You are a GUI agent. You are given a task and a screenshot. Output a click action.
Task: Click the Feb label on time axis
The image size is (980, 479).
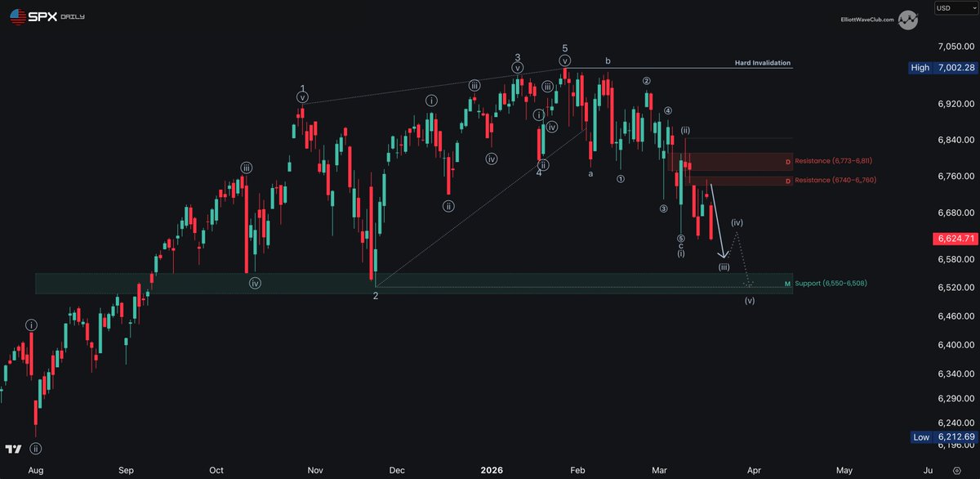point(577,471)
